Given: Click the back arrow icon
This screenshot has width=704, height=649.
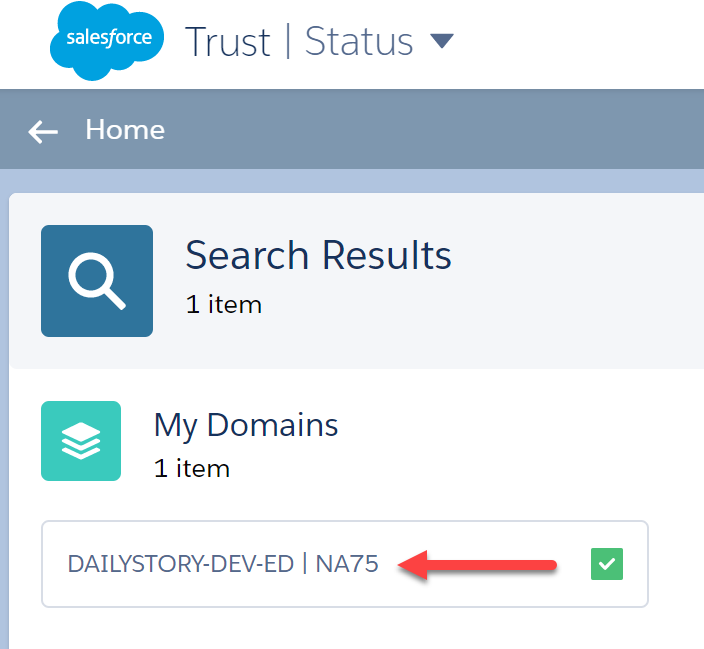Looking at the screenshot, I should (43, 132).
